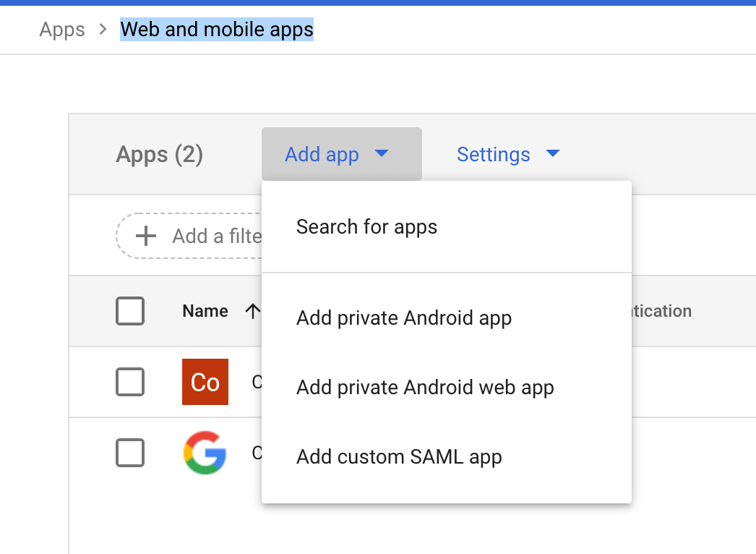Screen dimensions: 756x554
Task: Open the Apps breadcrumb link
Action: point(61,29)
